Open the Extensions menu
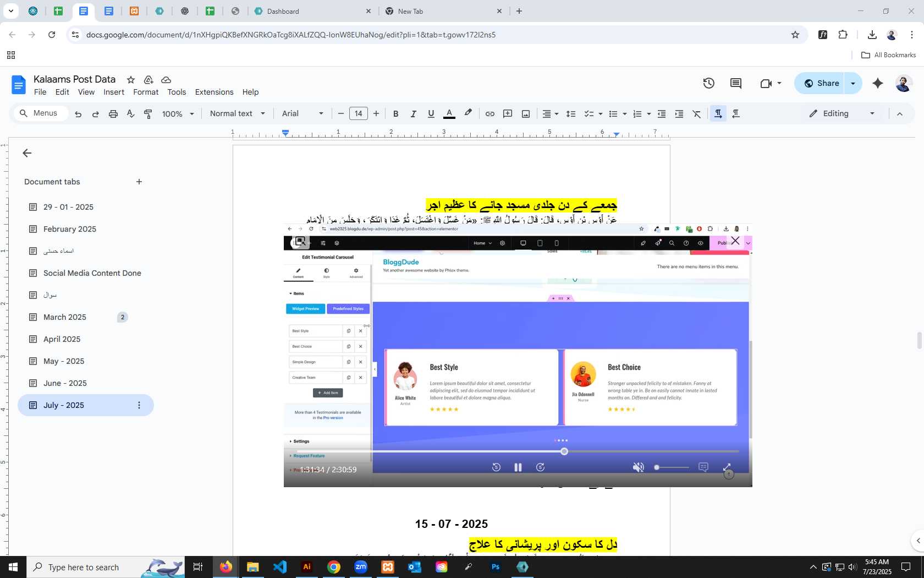The width and height of the screenshot is (924, 578). click(x=214, y=92)
